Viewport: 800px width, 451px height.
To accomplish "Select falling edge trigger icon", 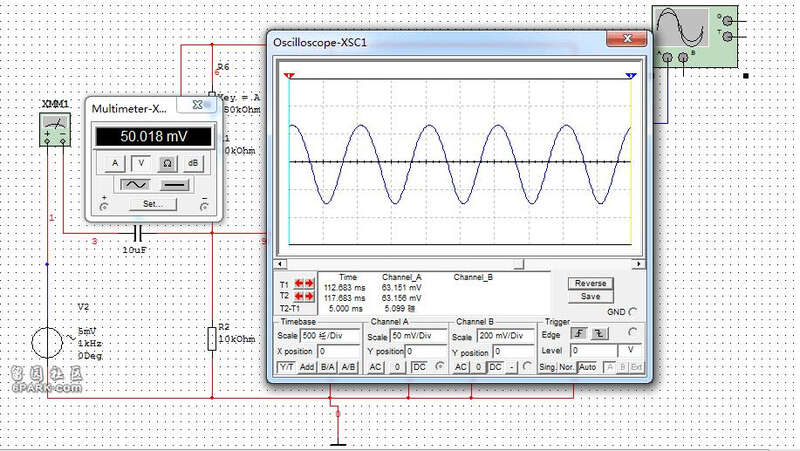I will click(601, 333).
